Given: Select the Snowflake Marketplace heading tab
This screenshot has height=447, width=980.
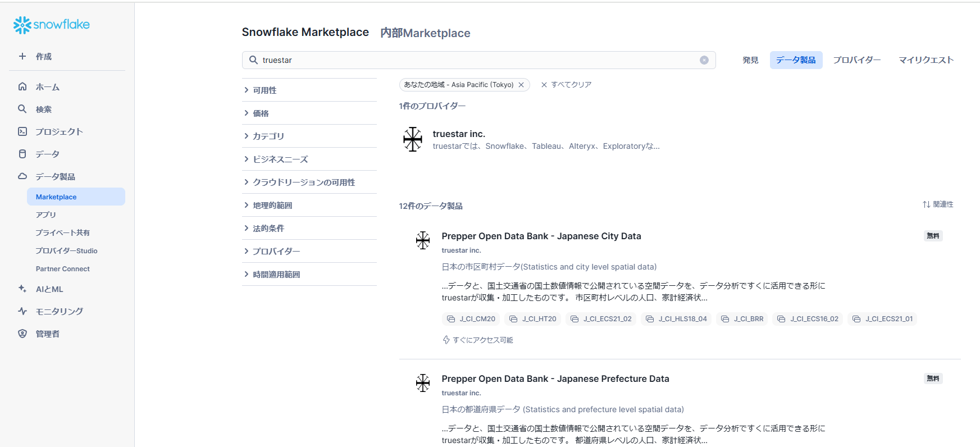Looking at the screenshot, I should coord(306,33).
